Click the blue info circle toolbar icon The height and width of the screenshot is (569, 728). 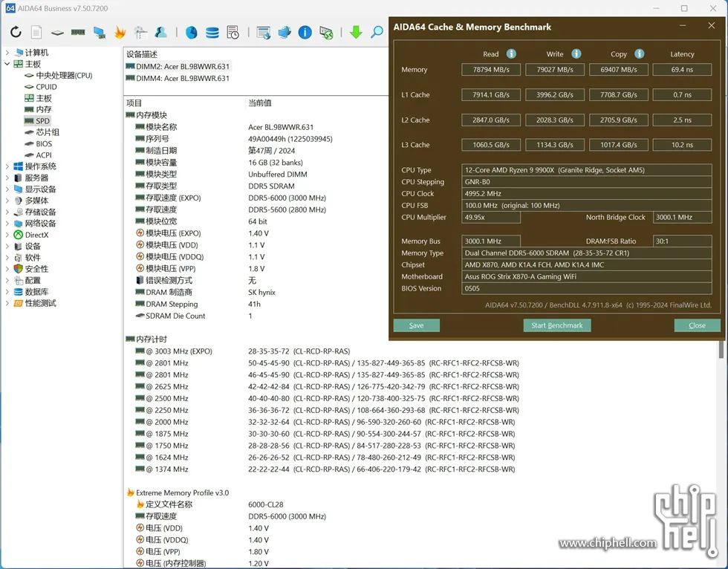click(x=305, y=32)
